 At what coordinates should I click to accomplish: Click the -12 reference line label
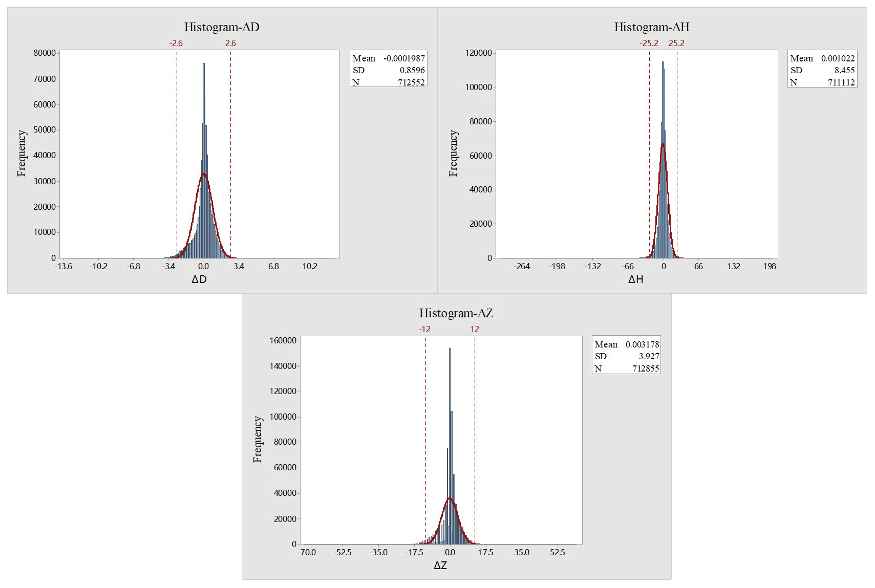click(x=424, y=330)
